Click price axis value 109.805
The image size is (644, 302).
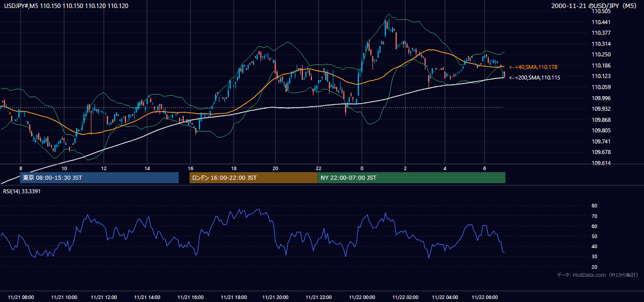[601, 130]
